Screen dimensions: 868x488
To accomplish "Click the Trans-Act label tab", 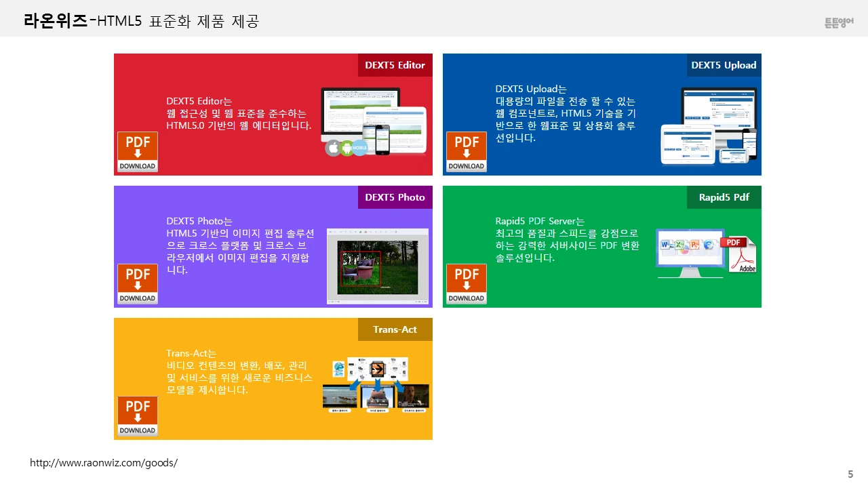I will [x=395, y=329].
